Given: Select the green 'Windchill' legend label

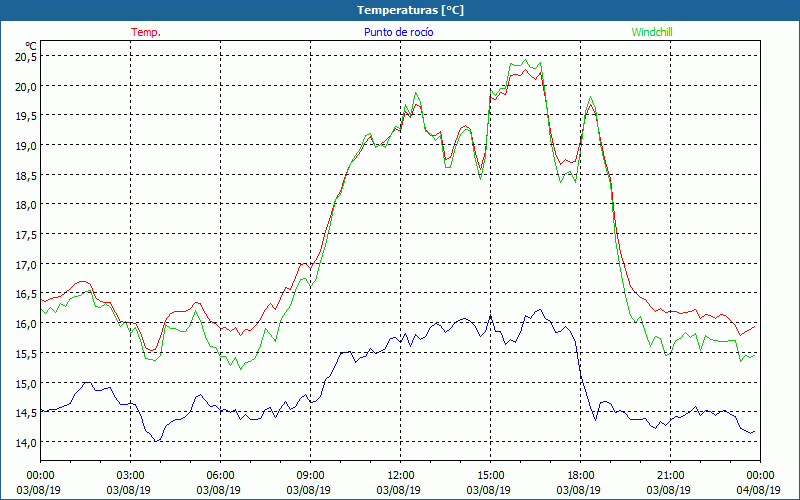Looking at the screenshot, I should point(652,32).
